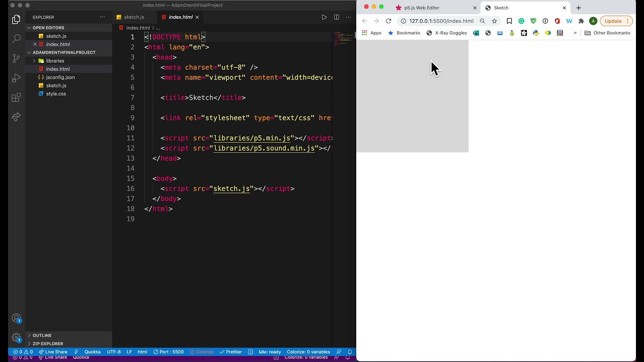644x362 pixels.
Task: Click the errors and warnings status indicator
Action: pyautogui.click(x=23, y=352)
